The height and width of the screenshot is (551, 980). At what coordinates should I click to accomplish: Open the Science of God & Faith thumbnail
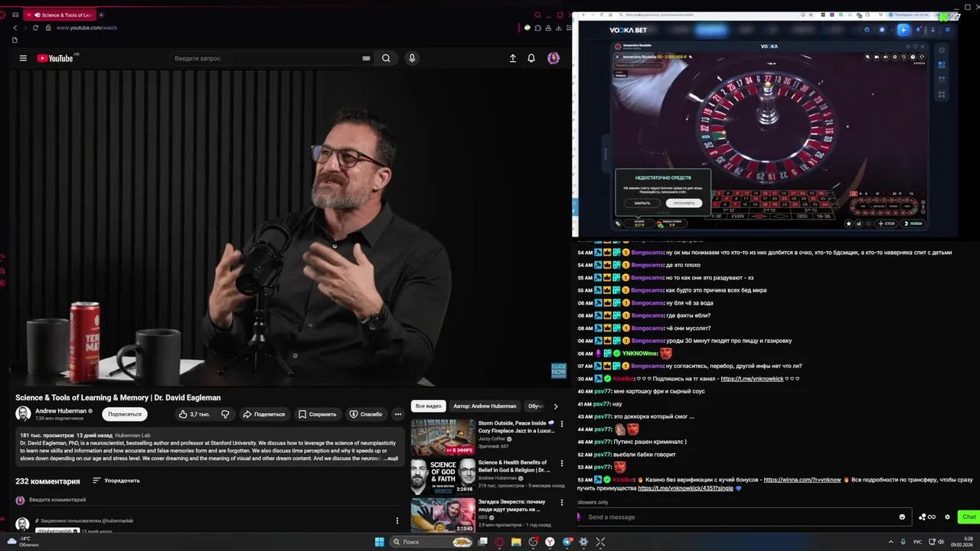click(x=443, y=477)
